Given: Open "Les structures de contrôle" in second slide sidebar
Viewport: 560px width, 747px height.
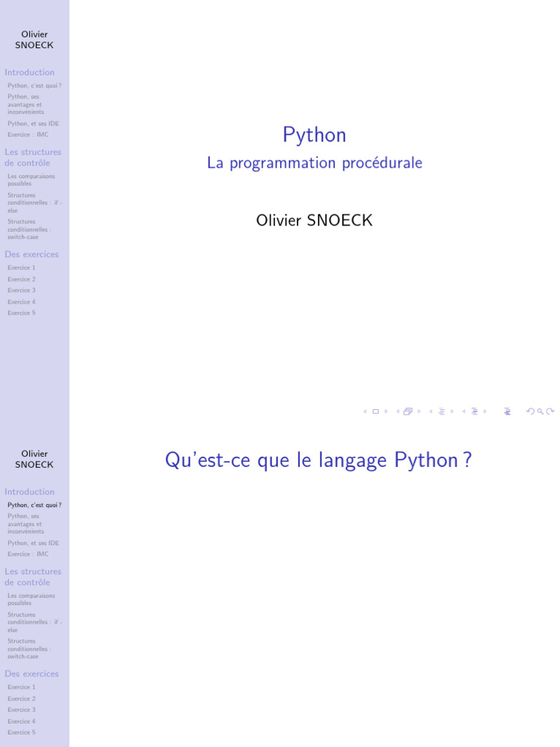Looking at the screenshot, I should (33, 577).
